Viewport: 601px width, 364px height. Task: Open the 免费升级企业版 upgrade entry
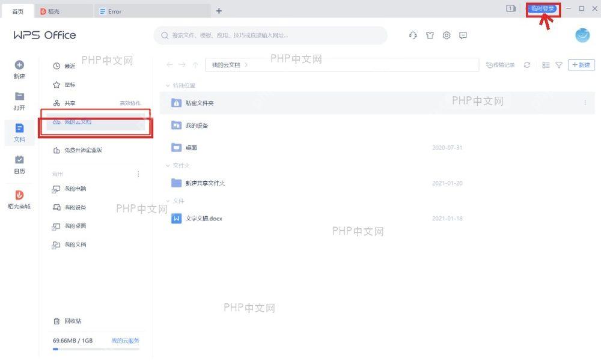[x=78, y=150]
